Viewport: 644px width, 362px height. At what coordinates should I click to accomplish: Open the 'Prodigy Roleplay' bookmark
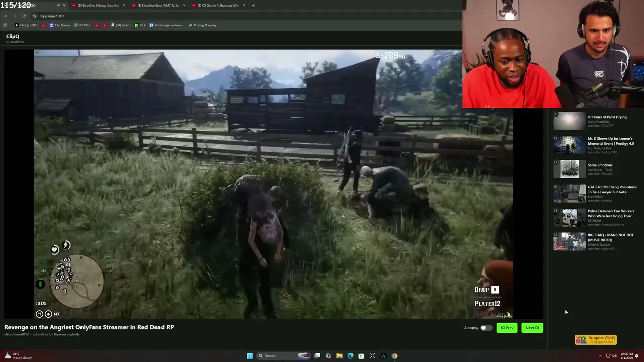click(202, 25)
